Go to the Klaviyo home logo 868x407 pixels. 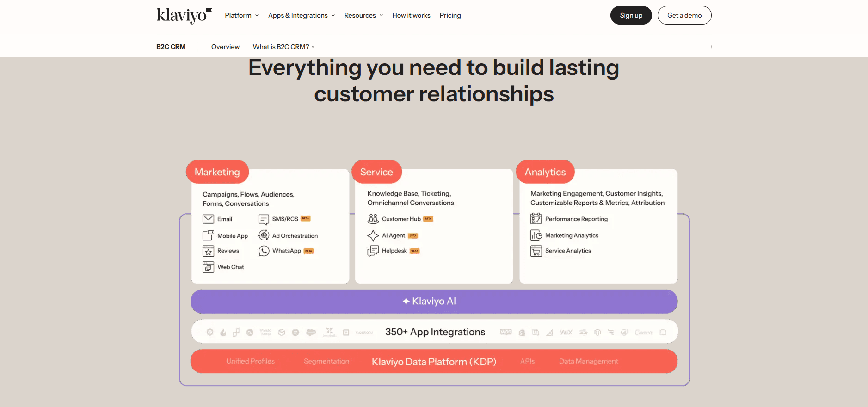[x=184, y=15]
